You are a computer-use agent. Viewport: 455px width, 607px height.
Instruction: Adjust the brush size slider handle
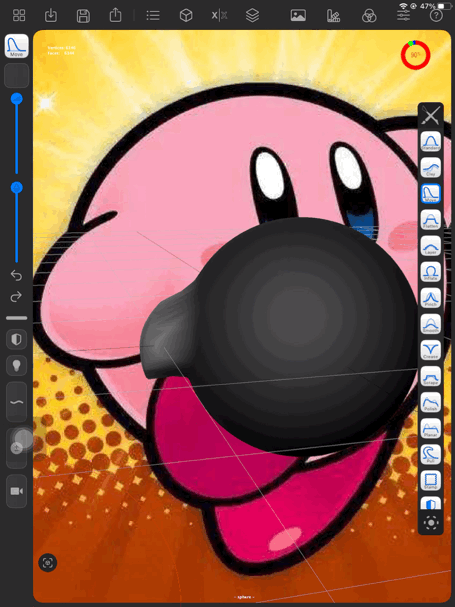click(16, 99)
